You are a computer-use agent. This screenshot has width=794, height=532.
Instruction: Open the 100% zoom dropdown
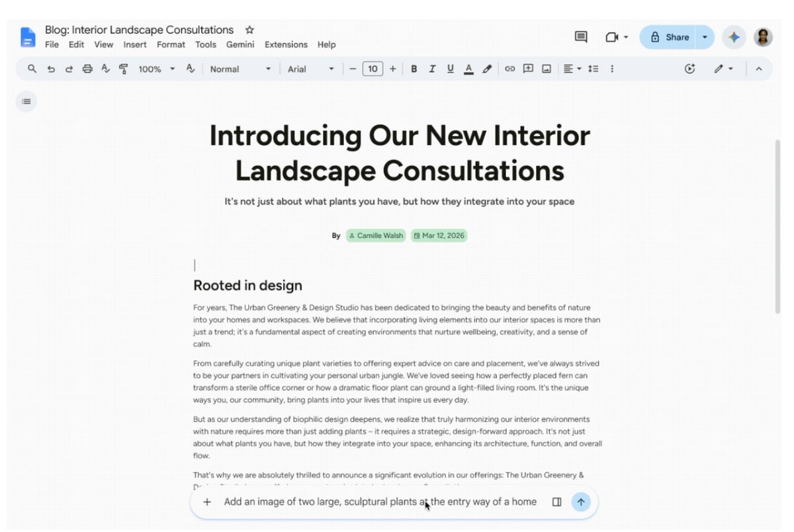(x=157, y=69)
